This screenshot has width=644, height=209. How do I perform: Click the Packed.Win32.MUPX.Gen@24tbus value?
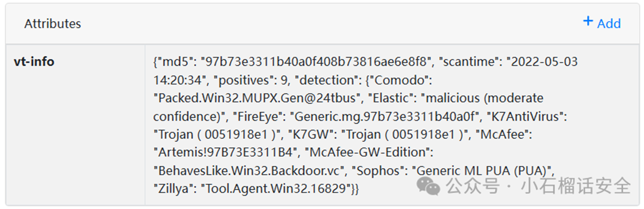tap(257, 98)
